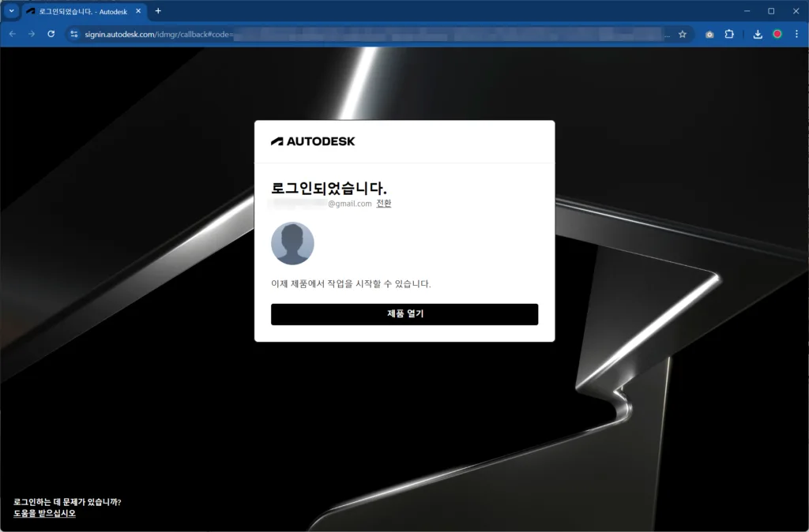The image size is (809, 532).
Task: Maximize the browser window
Action: point(771,11)
